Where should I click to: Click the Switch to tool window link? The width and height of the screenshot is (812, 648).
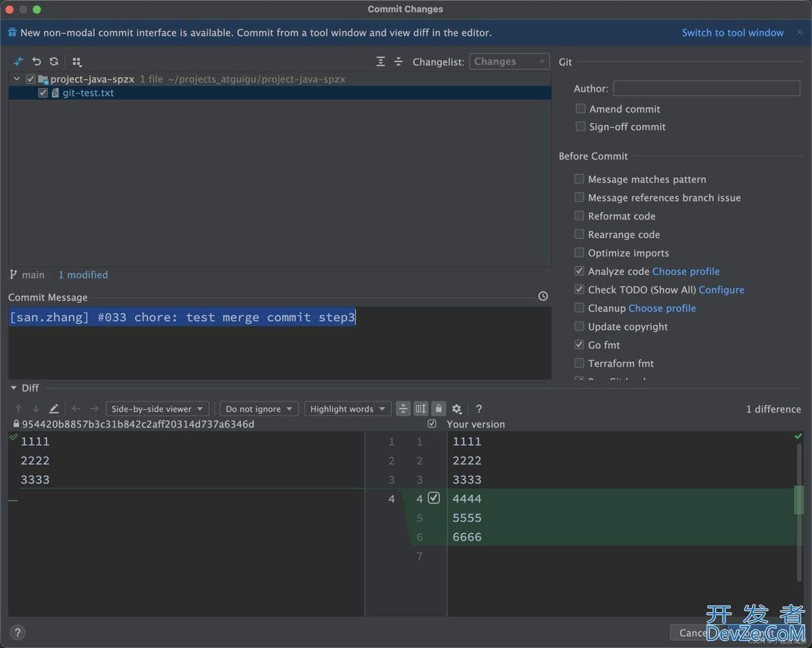coord(733,33)
